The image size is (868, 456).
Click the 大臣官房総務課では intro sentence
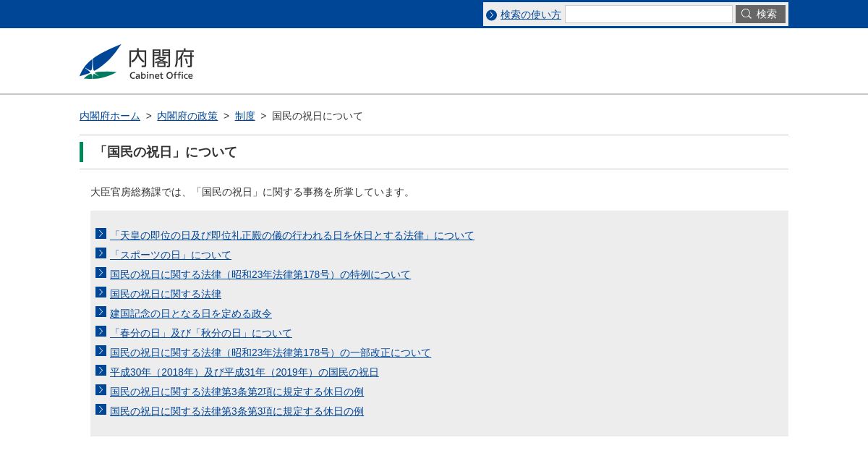tap(252, 192)
